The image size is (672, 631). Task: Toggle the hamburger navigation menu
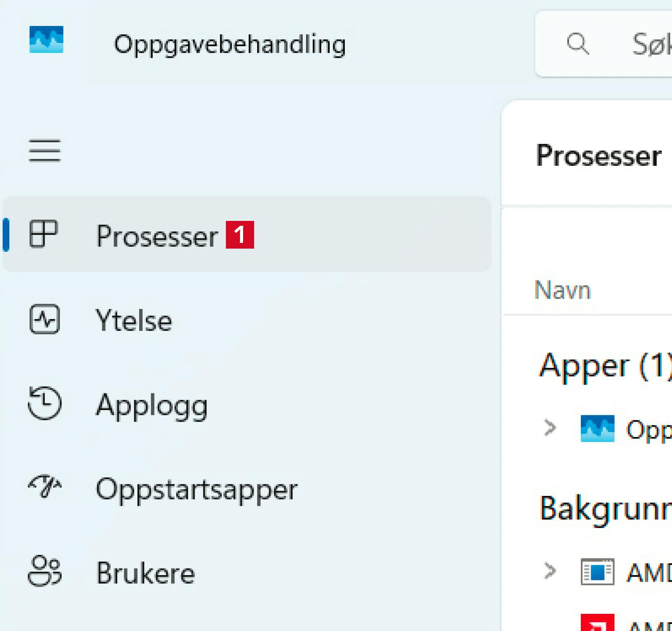tap(44, 150)
